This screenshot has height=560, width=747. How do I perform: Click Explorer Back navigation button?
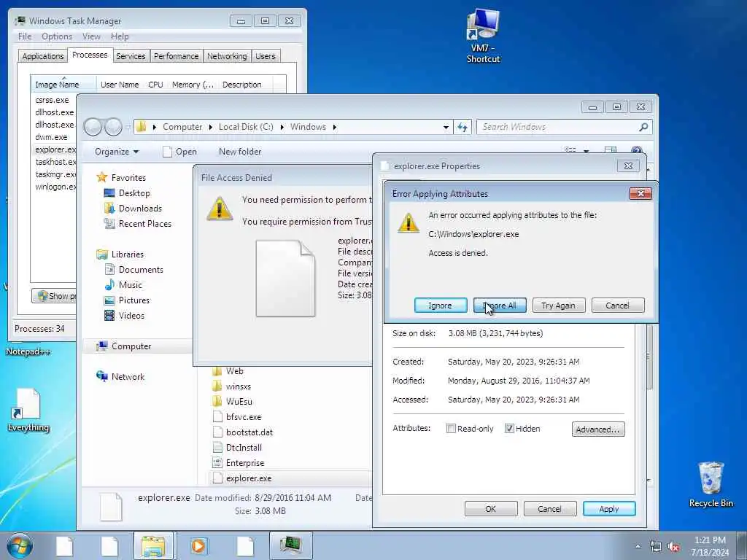coord(93,127)
